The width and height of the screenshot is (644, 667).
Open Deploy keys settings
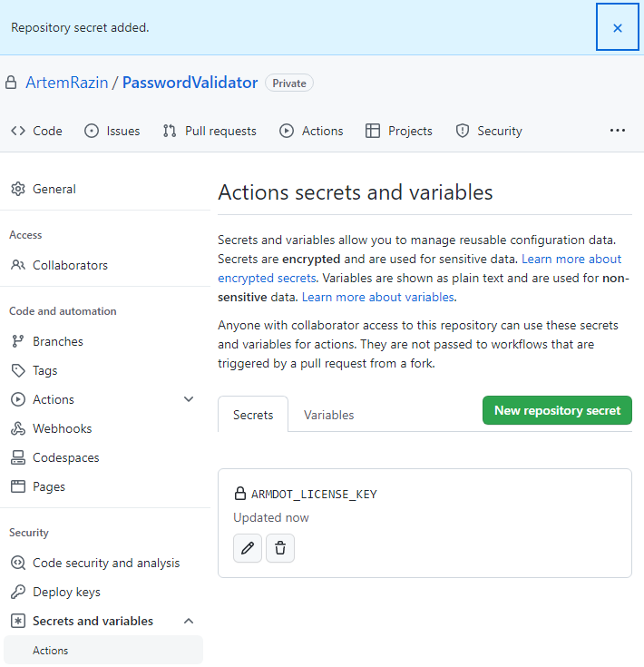coord(66,592)
